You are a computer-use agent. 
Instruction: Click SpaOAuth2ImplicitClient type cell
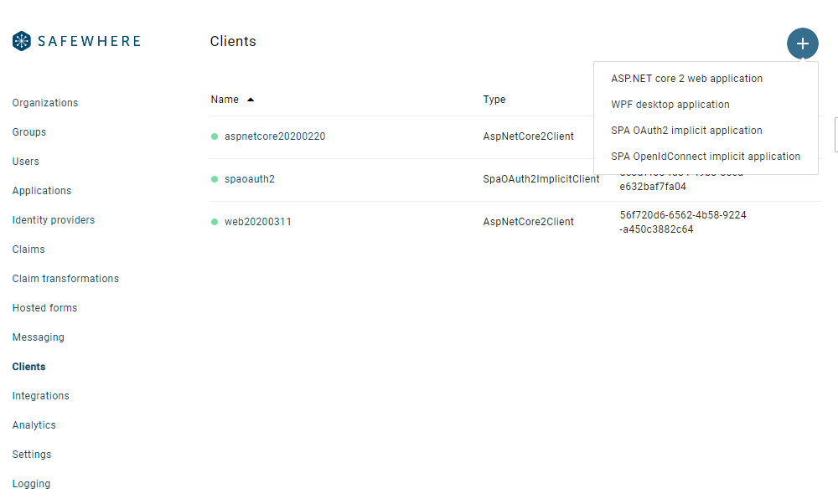tap(541, 179)
